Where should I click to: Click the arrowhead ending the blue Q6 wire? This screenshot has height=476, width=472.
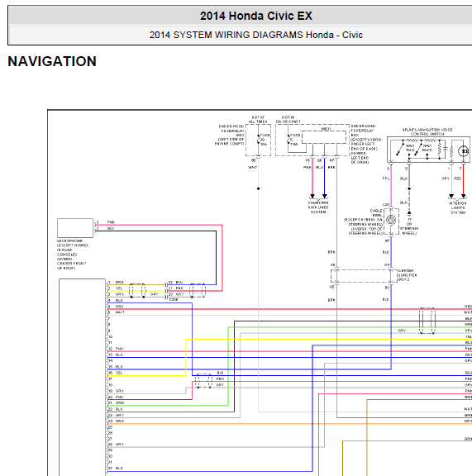[x=324, y=196]
